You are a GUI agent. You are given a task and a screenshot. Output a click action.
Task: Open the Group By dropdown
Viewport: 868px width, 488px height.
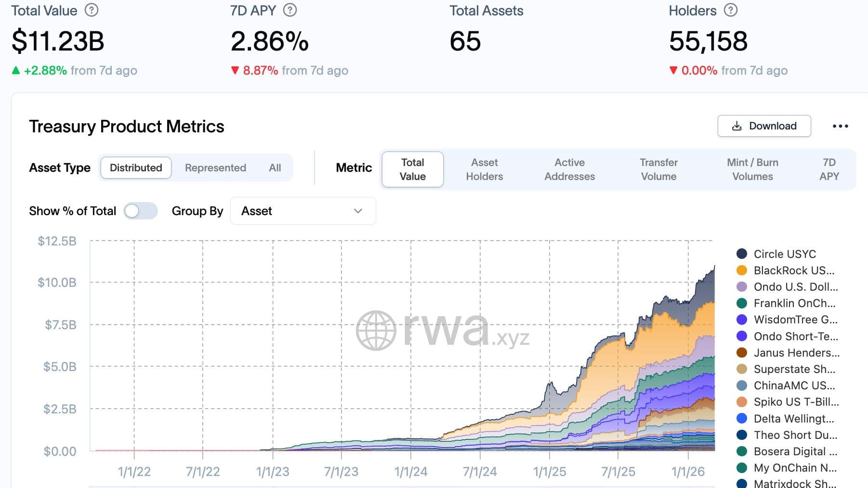[x=302, y=211]
